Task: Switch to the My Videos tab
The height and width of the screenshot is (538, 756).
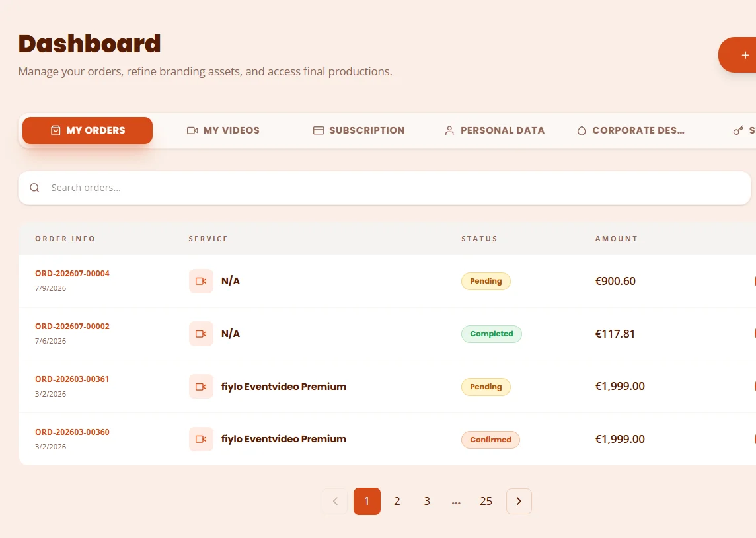Action: click(x=223, y=130)
